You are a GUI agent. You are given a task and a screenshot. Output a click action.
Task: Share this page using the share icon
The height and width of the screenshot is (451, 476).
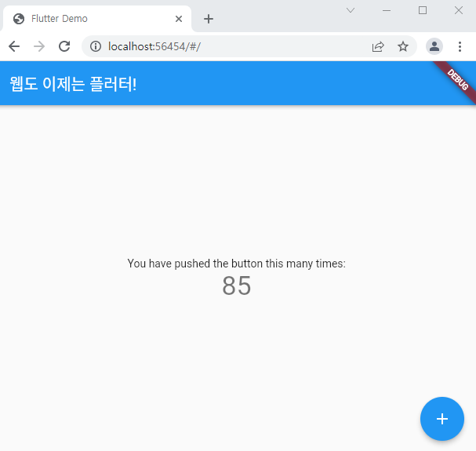click(x=378, y=46)
